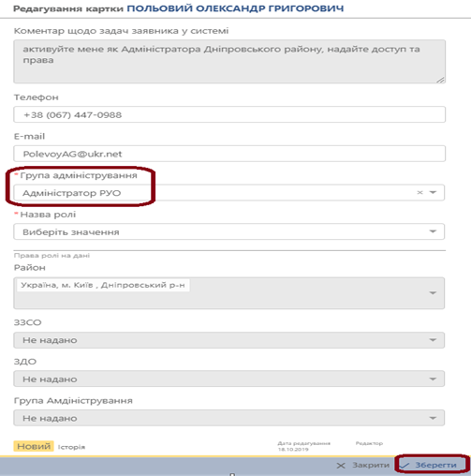Clear the Адміністратор РУО selection with the x icon
This screenshot has width=471, height=476.
click(419, 192)
